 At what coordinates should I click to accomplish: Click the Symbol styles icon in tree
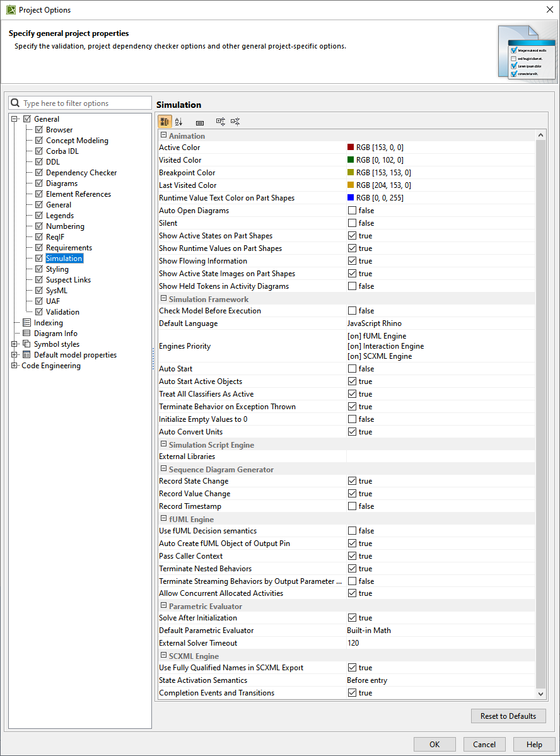pos(27,344)
